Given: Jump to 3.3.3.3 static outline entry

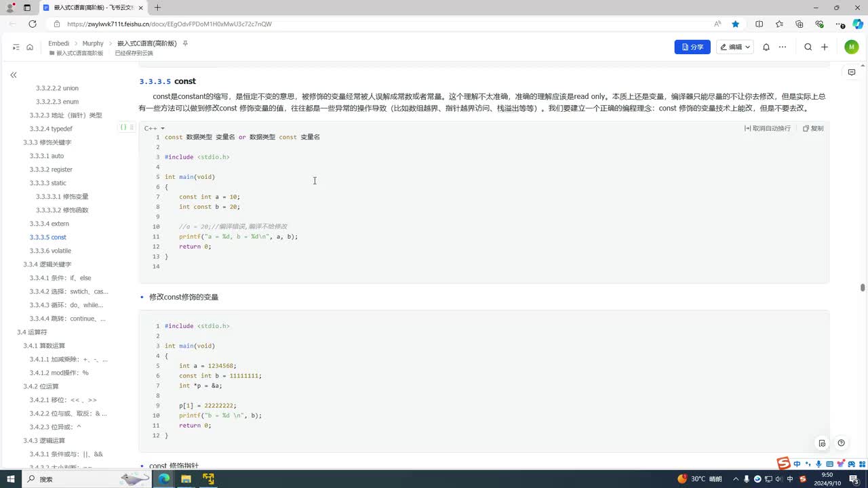Looking at the screenshot, I should point(47,183).
